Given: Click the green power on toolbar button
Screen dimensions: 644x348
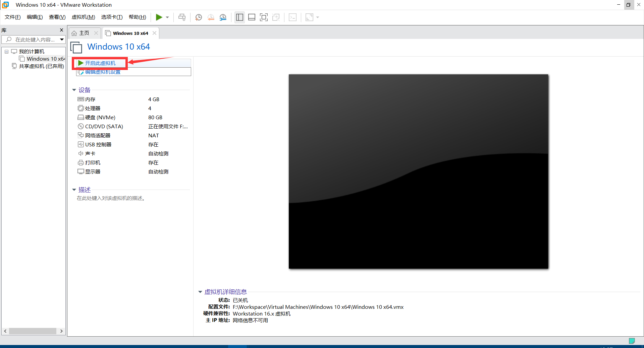Looking at the screenshot, I should point(159,17).
